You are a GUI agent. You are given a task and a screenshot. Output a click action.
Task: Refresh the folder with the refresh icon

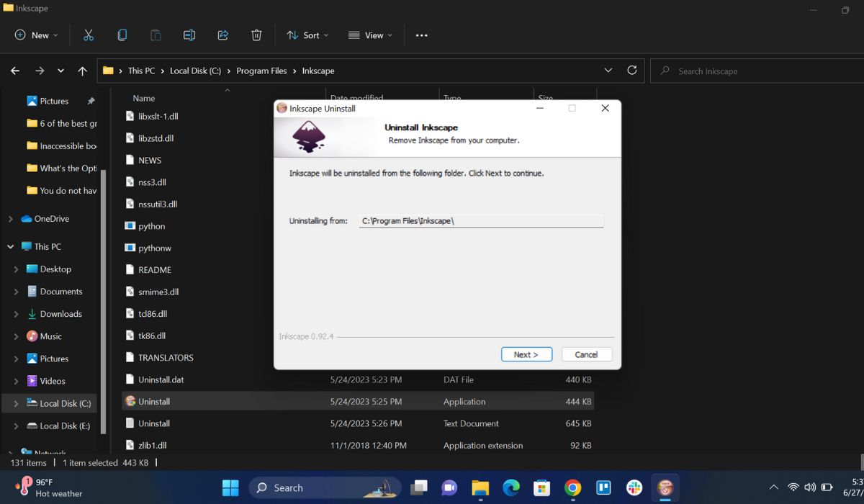coord(632,71)
